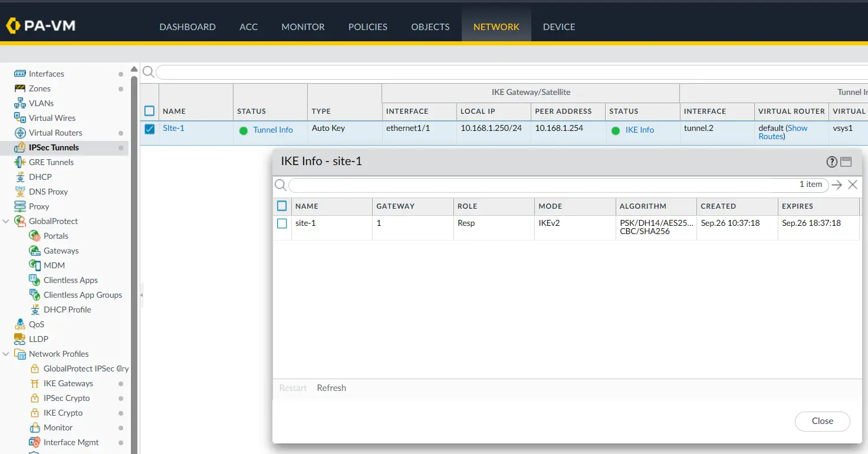Click the IPSec Tunnels lock icon

pyautogui.click(x=20, y=147)
